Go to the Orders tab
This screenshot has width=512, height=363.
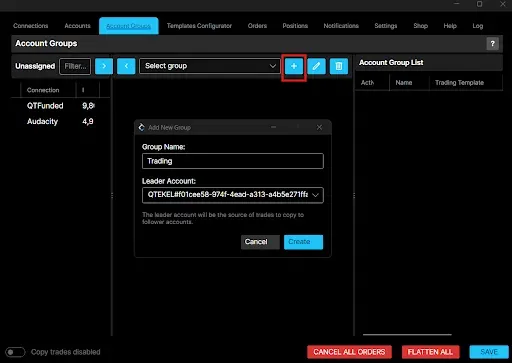pyautogui.click(x=257, y=26)
